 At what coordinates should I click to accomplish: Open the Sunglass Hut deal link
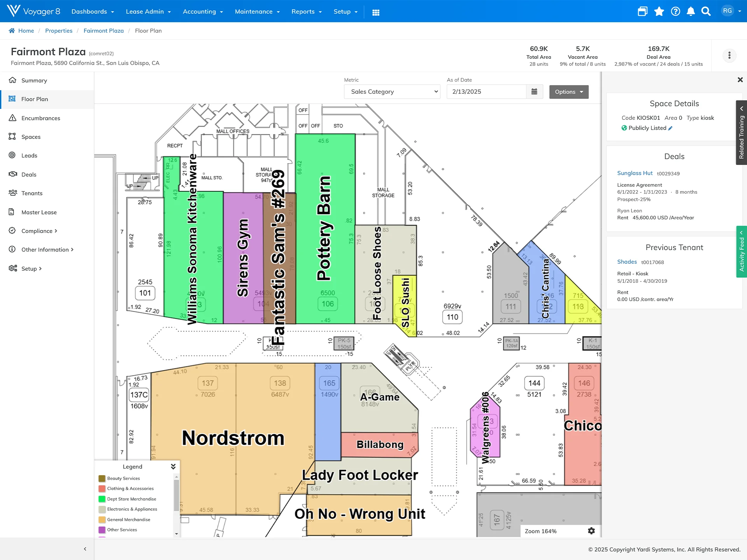[635, 173]
